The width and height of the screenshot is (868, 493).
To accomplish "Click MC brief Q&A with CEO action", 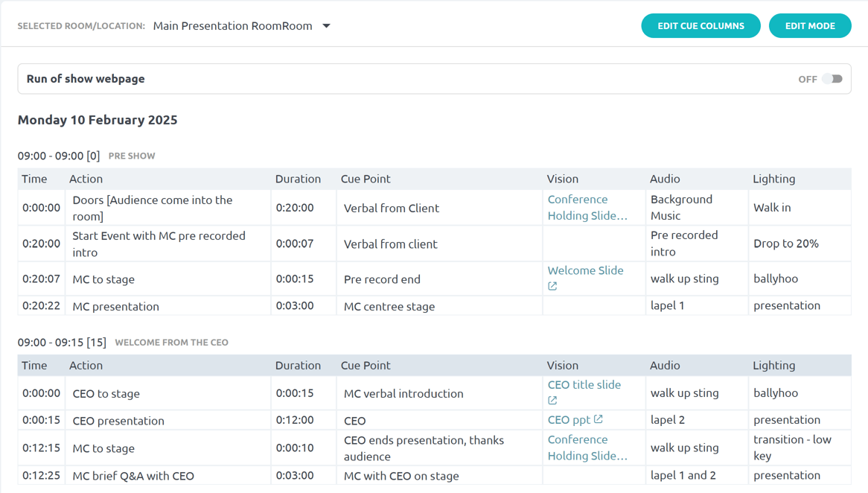I will coord(168,476).
